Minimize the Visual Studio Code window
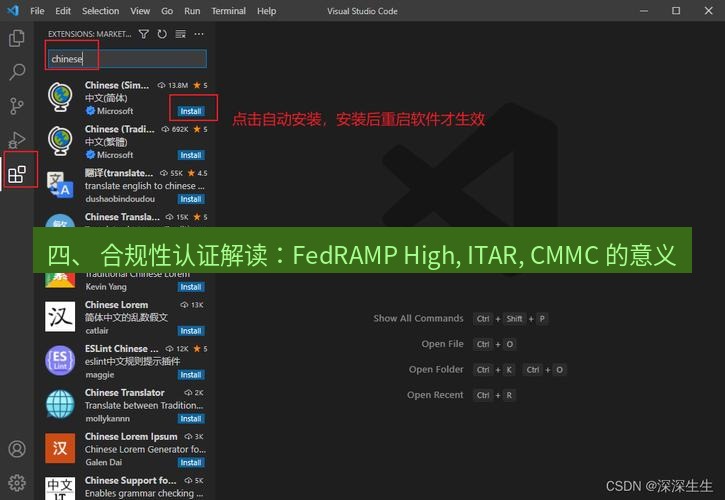Screen dimensions: 725x500 point(644,11)
